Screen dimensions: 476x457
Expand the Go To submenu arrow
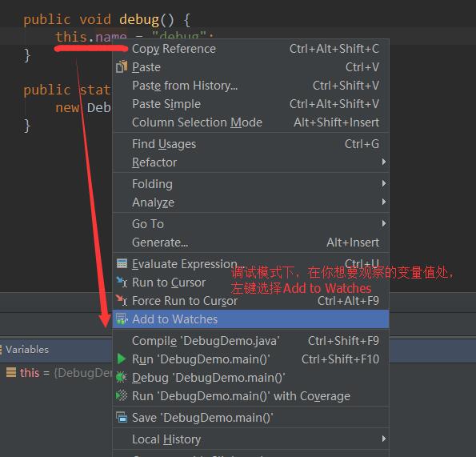(384, 223)
